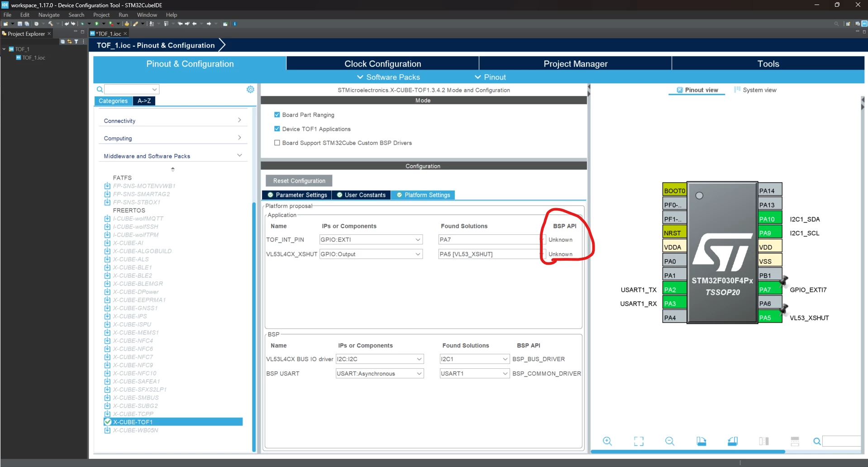Click the PA7 pin on the chip
The width and height of the screenshot is (868, 467).
[x=770, y=290]
